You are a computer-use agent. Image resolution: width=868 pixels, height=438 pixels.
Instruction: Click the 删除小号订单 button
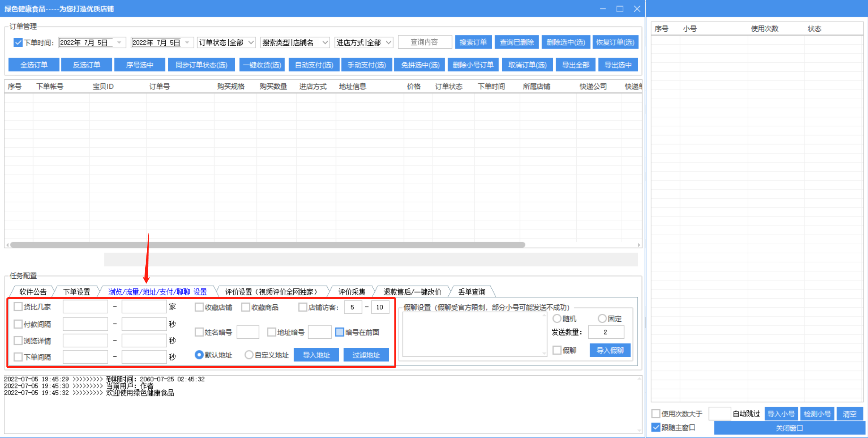pos(473,65)
